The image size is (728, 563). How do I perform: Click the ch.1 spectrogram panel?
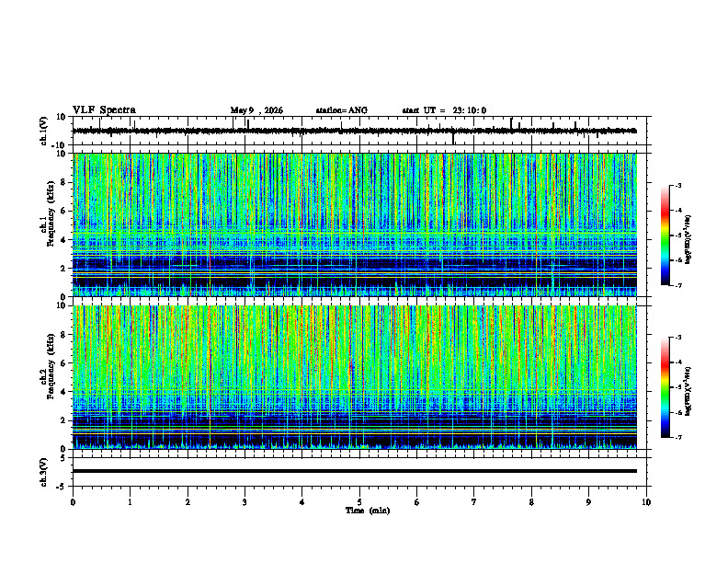click(x=354, y=224)
